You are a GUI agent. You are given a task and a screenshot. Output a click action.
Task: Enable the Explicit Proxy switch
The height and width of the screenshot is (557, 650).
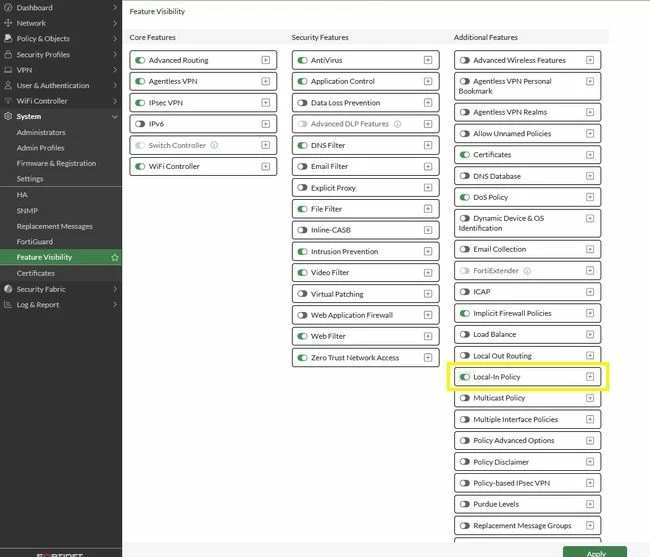pos(302,188)
